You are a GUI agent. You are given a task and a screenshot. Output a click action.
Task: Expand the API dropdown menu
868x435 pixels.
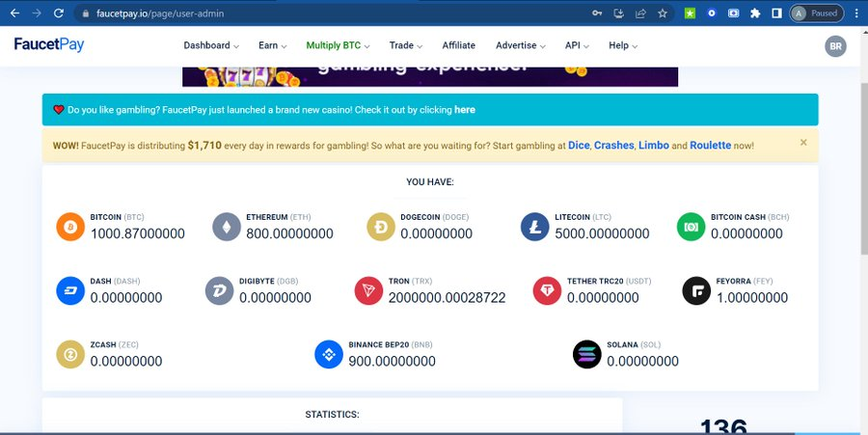click(x=577, y=45)
